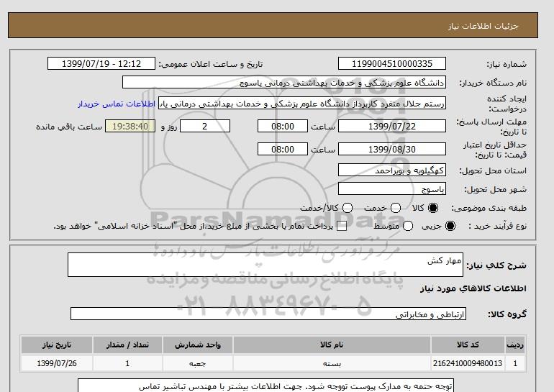Viewport: 554px width, 392px height.
Task: Select the خدمت radio button
Action: pyautogui.click(x=396, y=208)
